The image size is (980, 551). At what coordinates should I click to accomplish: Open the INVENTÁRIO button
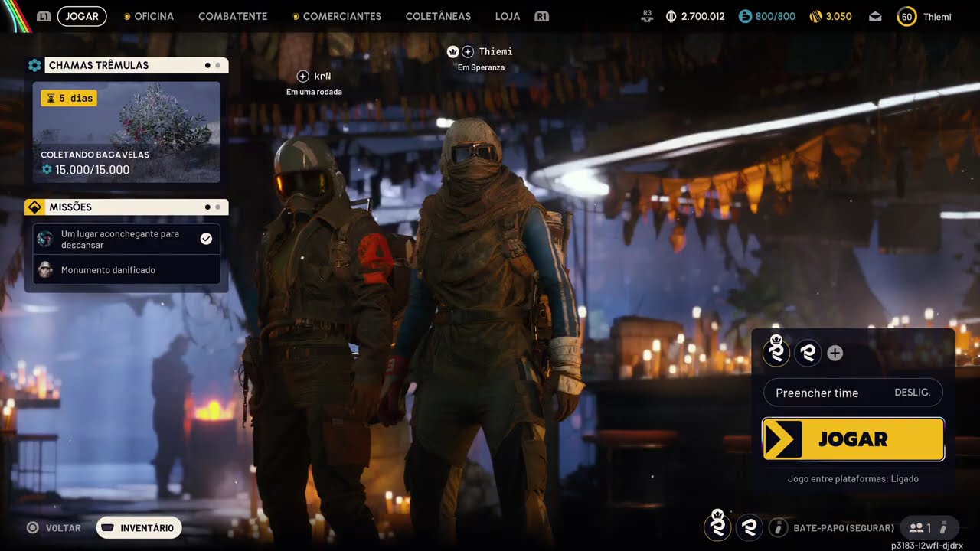tap(139, 527)
